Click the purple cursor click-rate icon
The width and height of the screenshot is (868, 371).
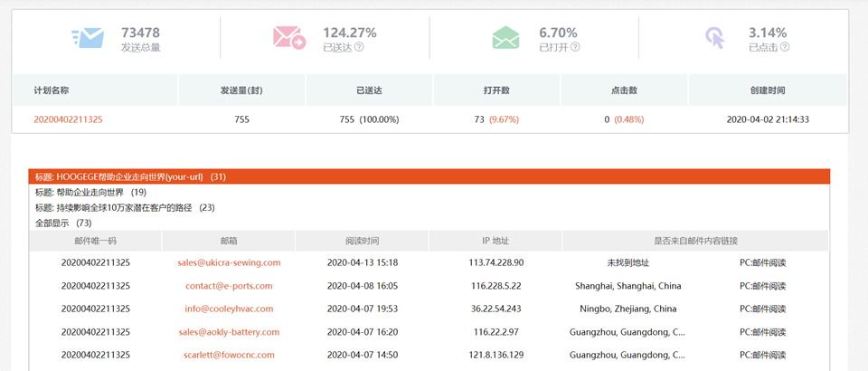pyautogui.click(x=715, y=38)
